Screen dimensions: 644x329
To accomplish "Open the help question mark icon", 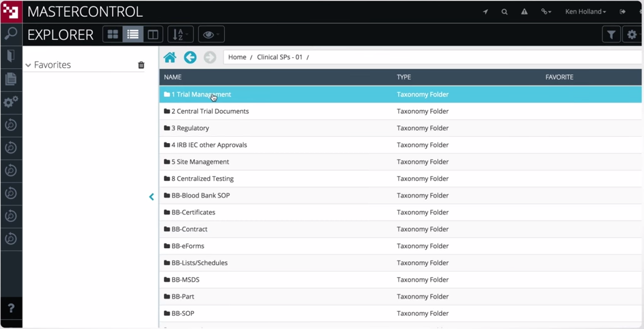I will click(x=11, y=308).
